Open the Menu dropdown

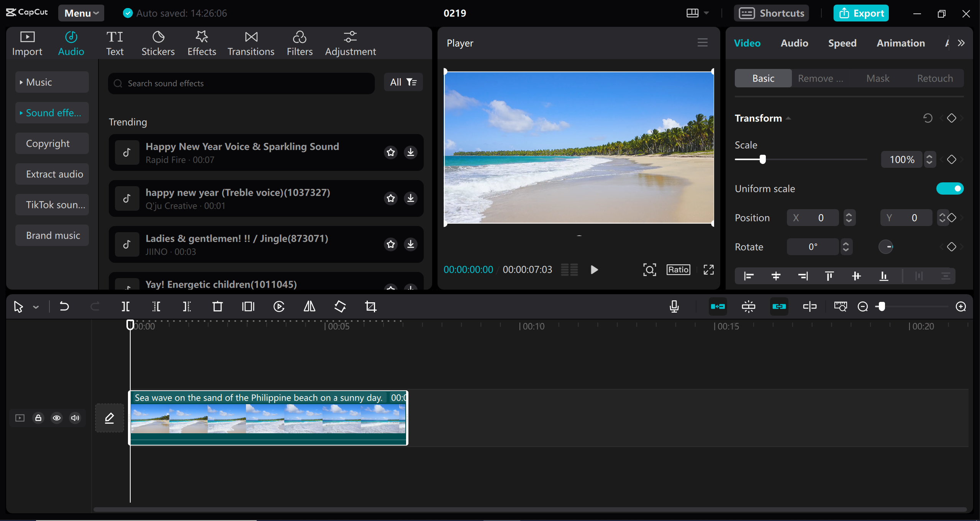pos(81,13)
